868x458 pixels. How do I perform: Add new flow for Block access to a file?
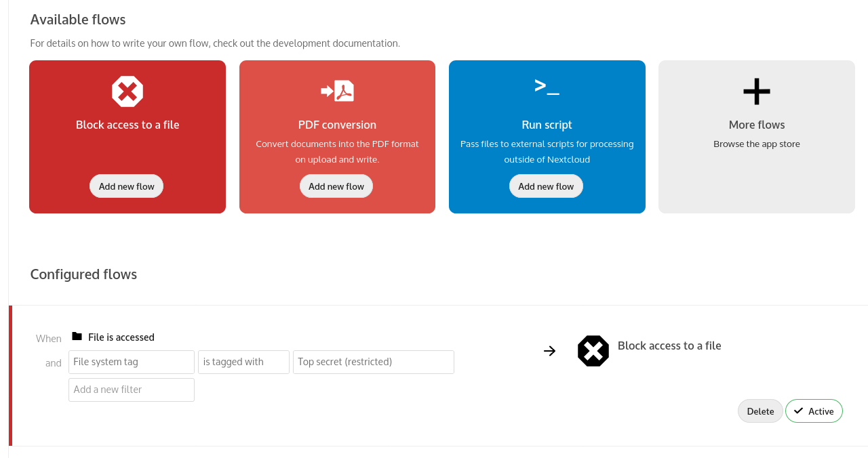click(127, 186)
